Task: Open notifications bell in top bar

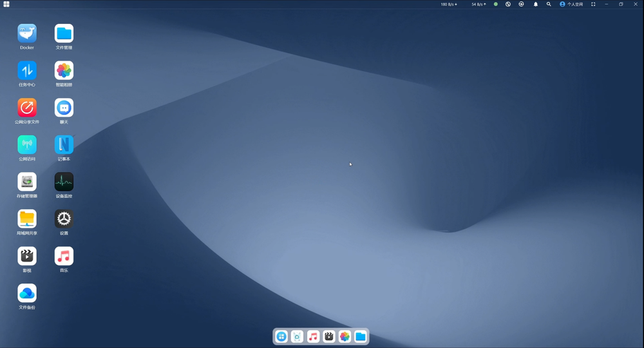Action: point(535,5)
